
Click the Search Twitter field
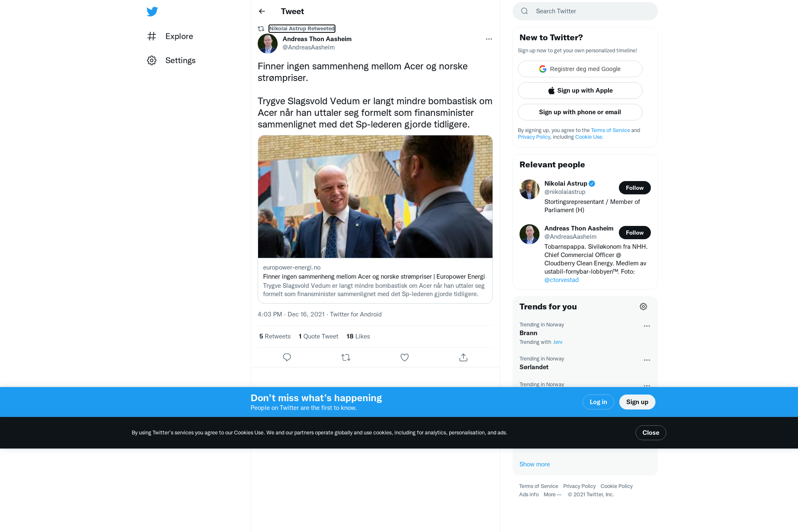coord(585,11)
